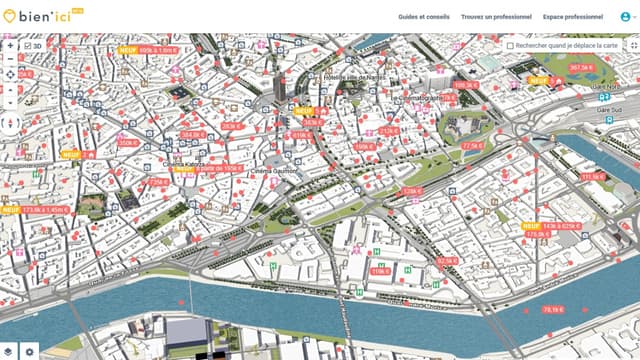Click the Gare Sud label
Image resolution: width=640 pixels, height=360 pixels.
[609, 110]
